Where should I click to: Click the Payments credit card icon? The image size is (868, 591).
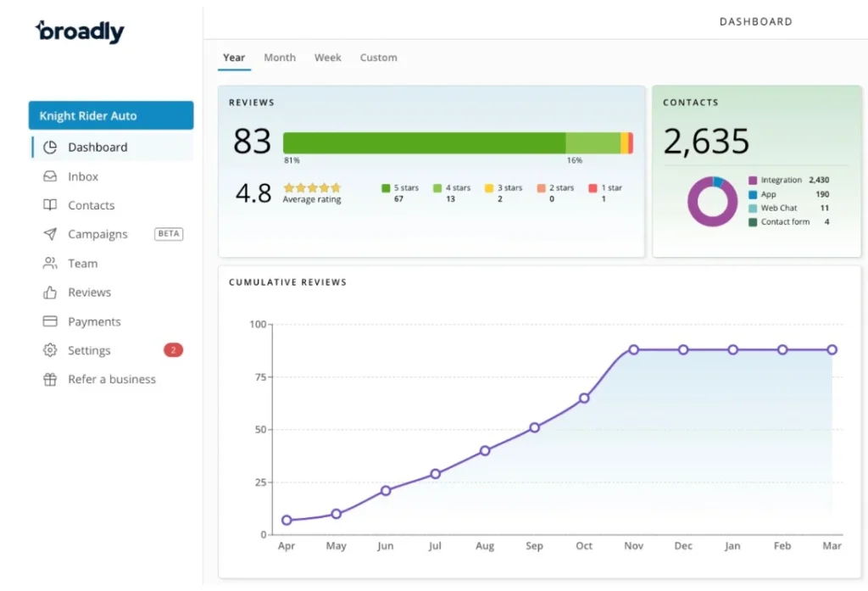coord(50,321)
